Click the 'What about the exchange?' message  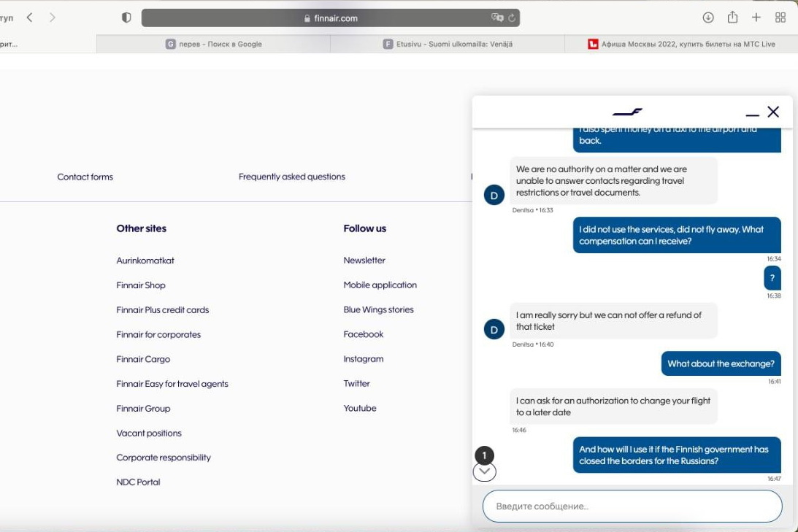(x=721, y=363)
